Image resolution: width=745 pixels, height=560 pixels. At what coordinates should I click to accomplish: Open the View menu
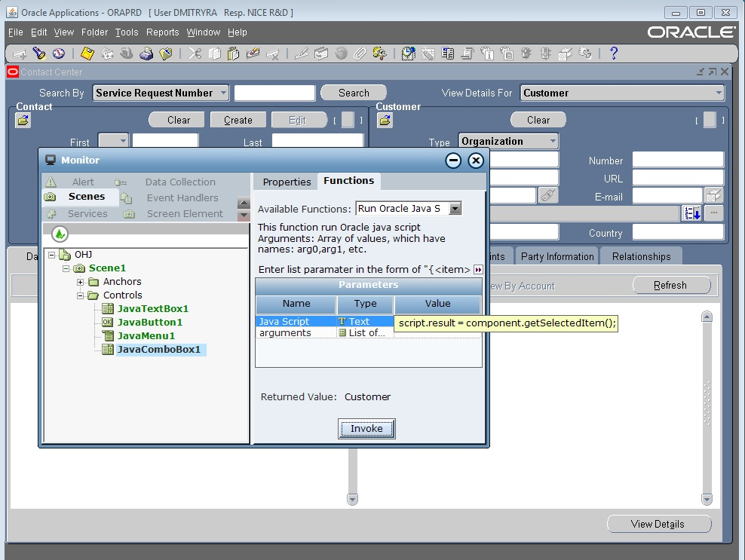(x=63, y=32)
